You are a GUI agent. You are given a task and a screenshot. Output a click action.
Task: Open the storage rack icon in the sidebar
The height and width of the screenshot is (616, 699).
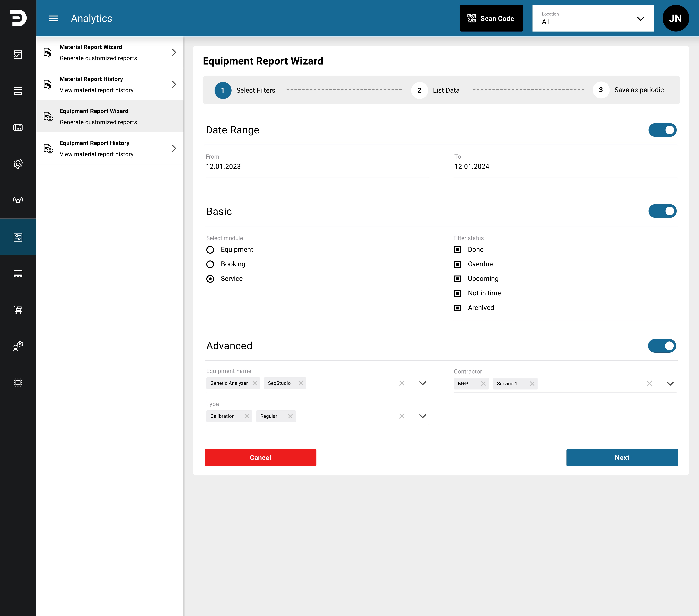click(18, 273)
